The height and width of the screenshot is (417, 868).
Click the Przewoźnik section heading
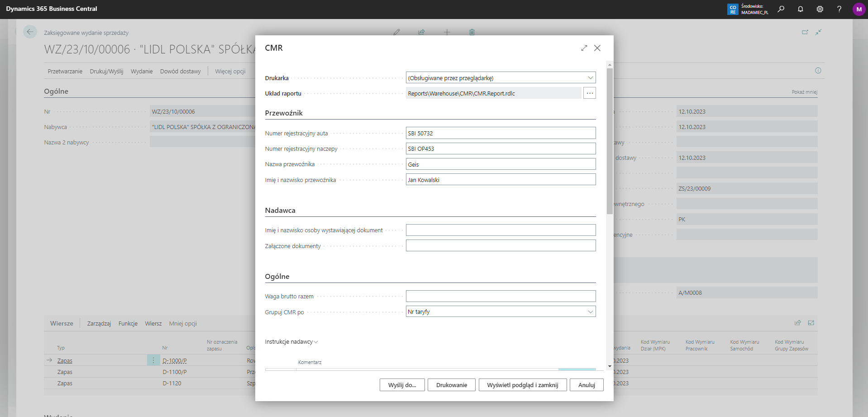coord(284,113)
